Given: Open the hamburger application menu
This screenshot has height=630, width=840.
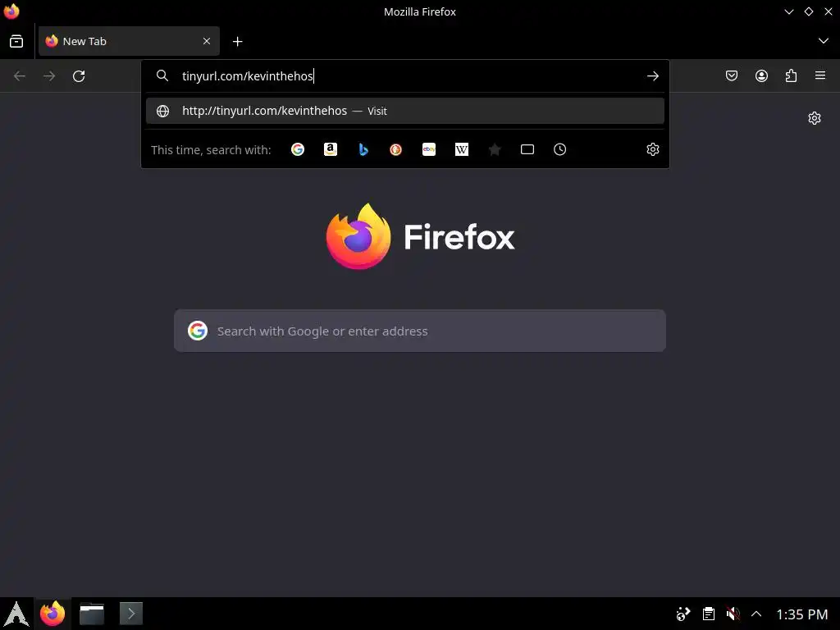Looking at the screenshot, I should tap(820, 75).
